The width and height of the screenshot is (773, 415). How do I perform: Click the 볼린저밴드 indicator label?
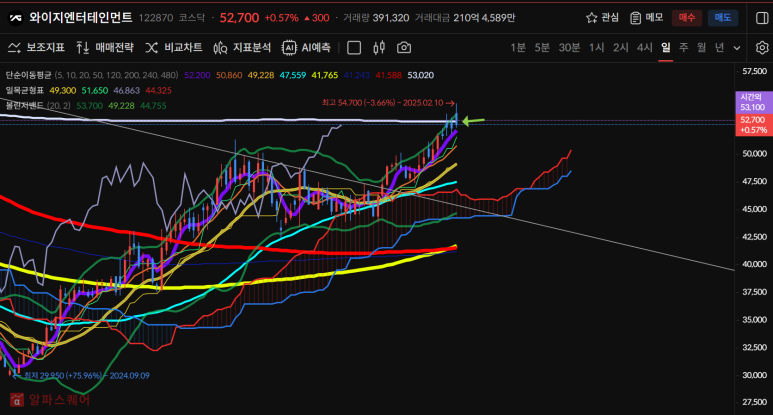point(25,106)
